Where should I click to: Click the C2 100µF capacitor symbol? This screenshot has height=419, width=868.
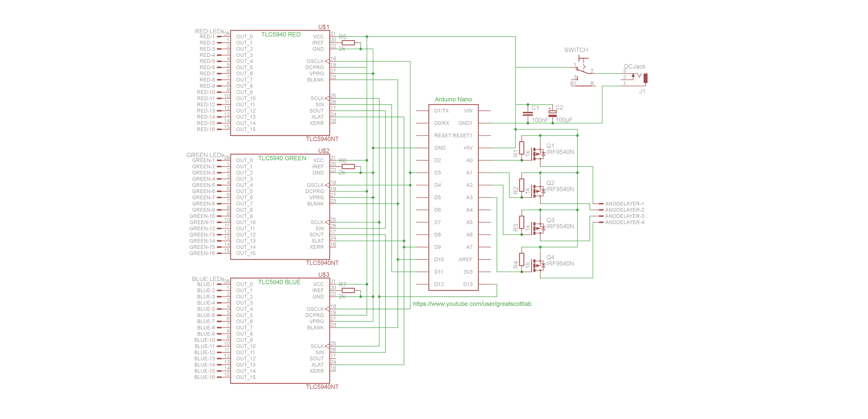552,114
